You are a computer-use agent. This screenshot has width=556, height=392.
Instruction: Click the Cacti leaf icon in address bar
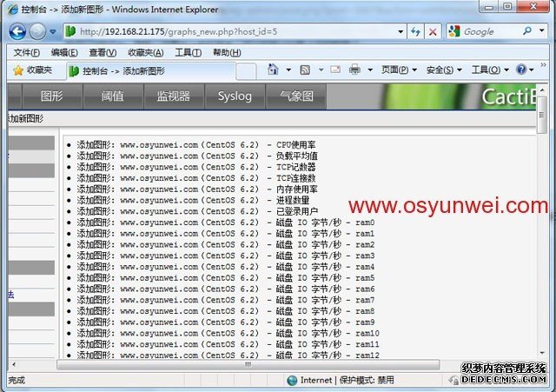pos(70,31)
